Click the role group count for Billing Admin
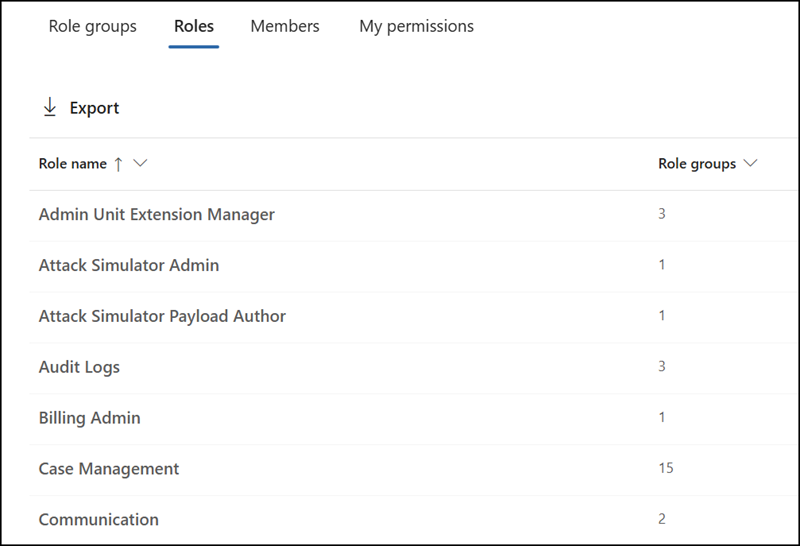 click(662, 417)
